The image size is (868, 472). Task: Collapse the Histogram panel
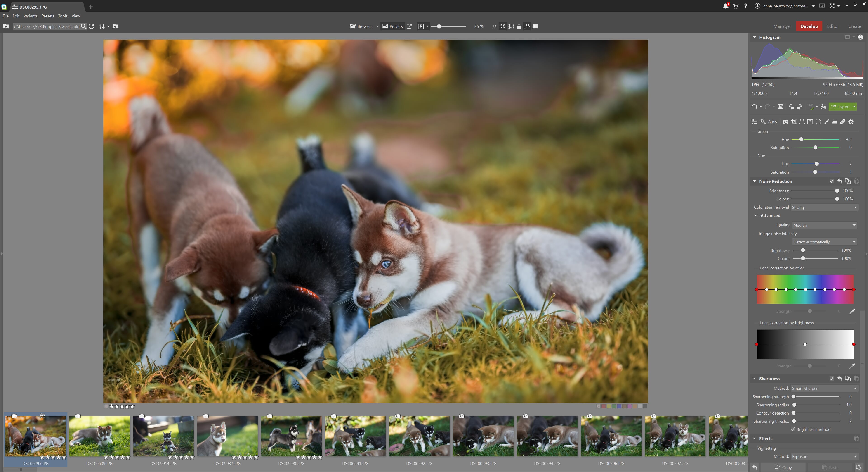[x=754, y=38]
